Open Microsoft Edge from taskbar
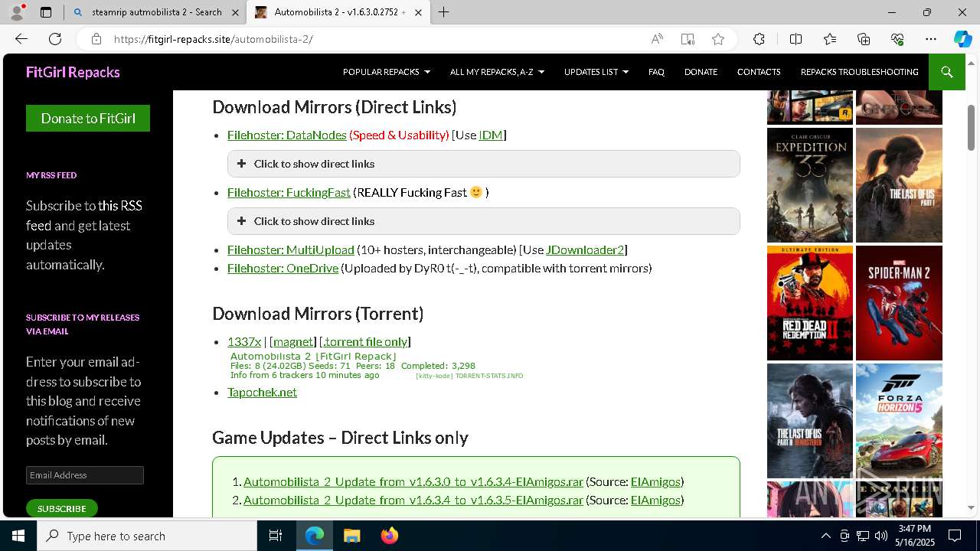The height and width of the screenshot is (551, 980). [x=315, y=536]
